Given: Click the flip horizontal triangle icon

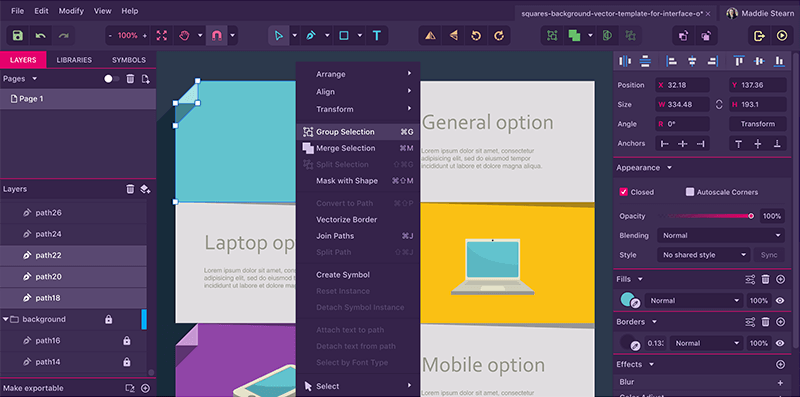Looking at the screenshot, I should point(454,36).
